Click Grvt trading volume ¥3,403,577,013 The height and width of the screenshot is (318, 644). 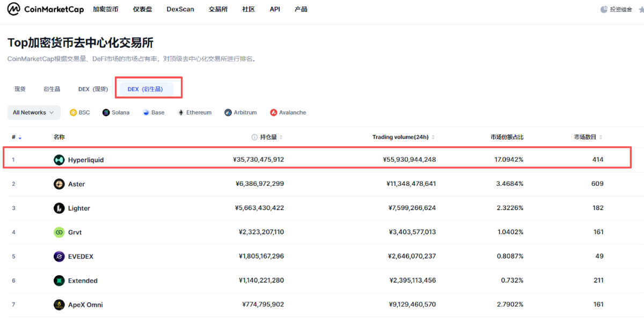(x=412, y=232)
